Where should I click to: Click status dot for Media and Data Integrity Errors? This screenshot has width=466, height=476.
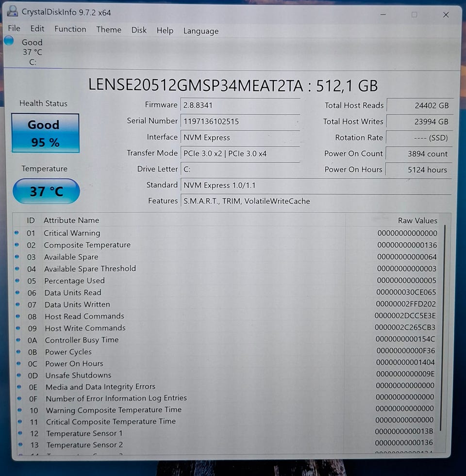19,387
